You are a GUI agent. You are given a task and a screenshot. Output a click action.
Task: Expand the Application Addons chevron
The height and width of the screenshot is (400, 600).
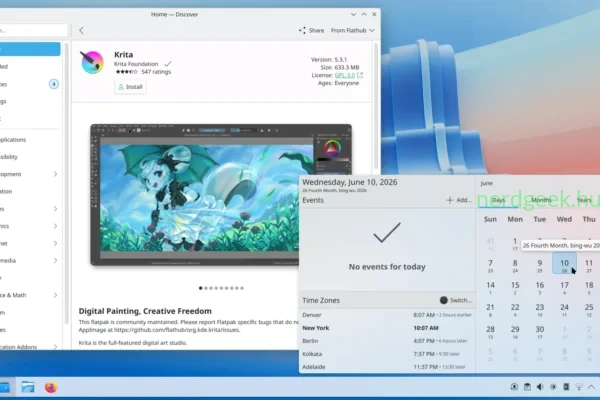coord(55,347)
